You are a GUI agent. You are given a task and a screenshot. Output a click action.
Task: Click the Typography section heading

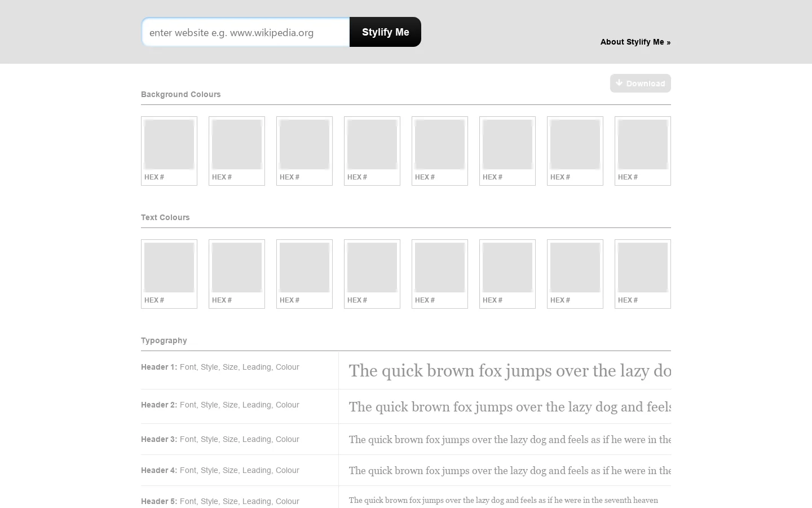pyautogui.click(x=164, y=340)
